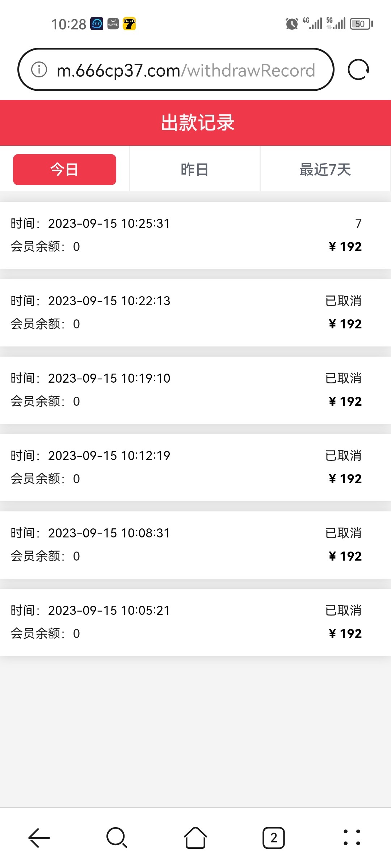Tap ¥192 amount on 10:12:19 record
Image resolution: width=391 pixels, height=868 pixels.
(x=345, y=479)
